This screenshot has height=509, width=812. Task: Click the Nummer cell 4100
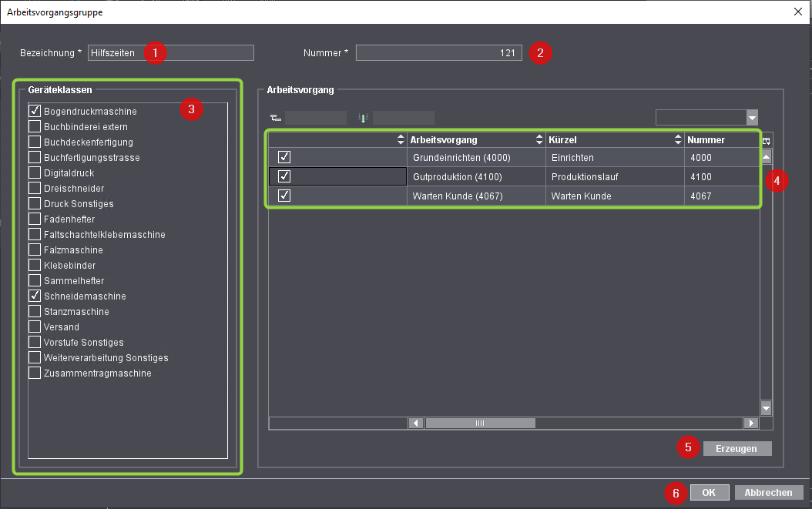[x=722, y=176]
